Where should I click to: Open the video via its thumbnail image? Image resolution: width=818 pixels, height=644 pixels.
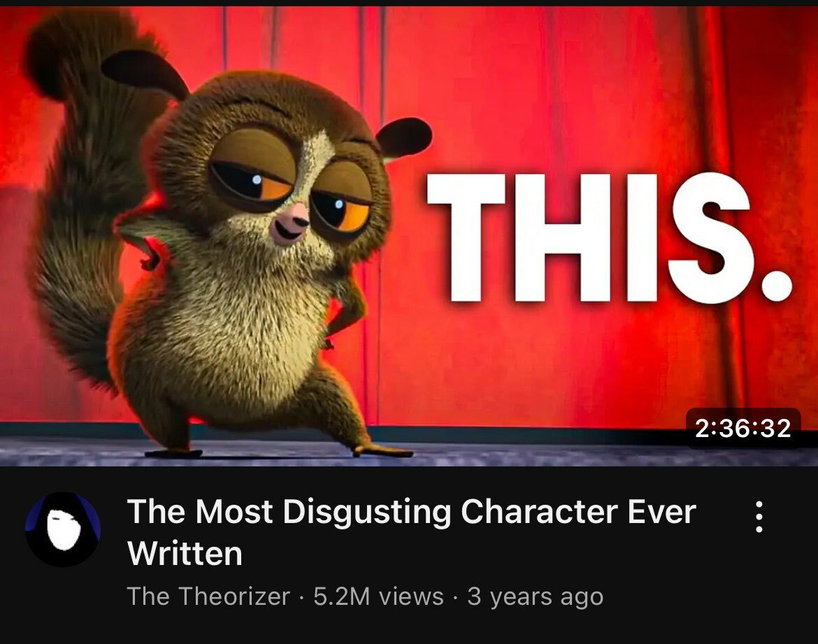click(409, 236)
